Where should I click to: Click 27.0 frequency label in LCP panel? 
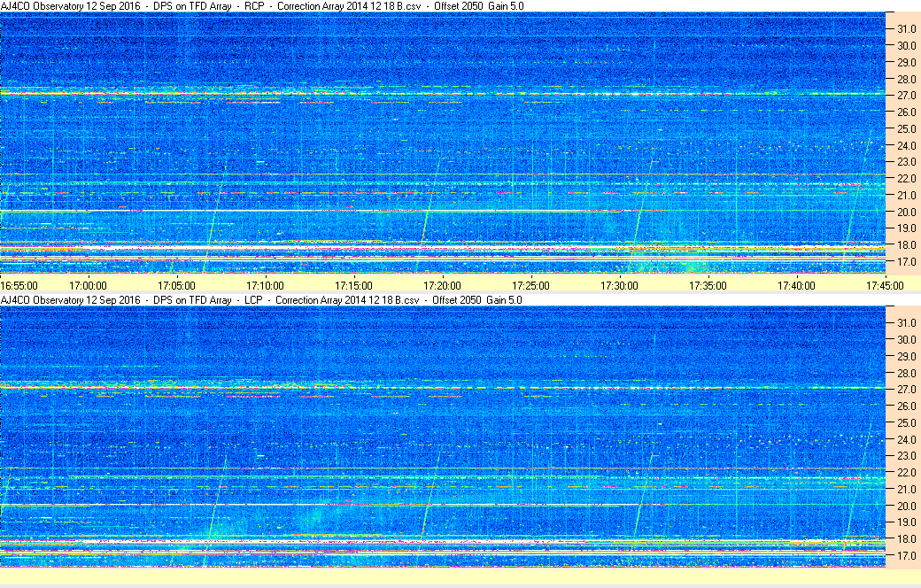(907, 390)
